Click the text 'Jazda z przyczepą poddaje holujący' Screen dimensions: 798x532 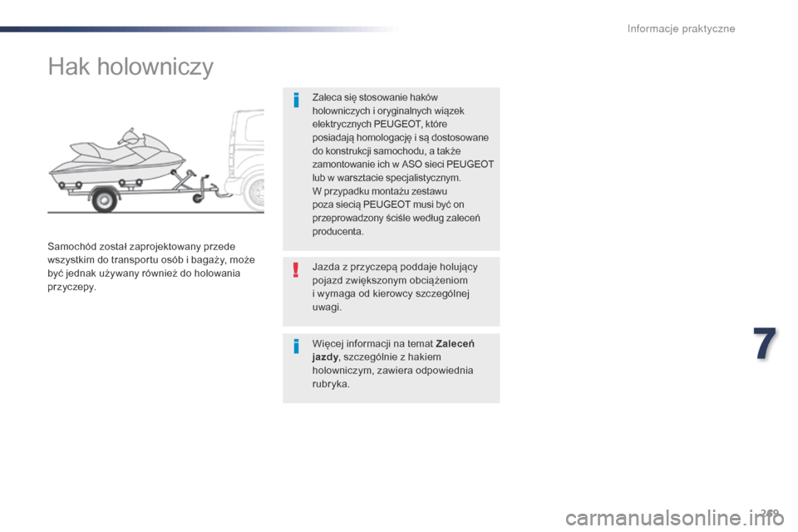pos(395,267)
